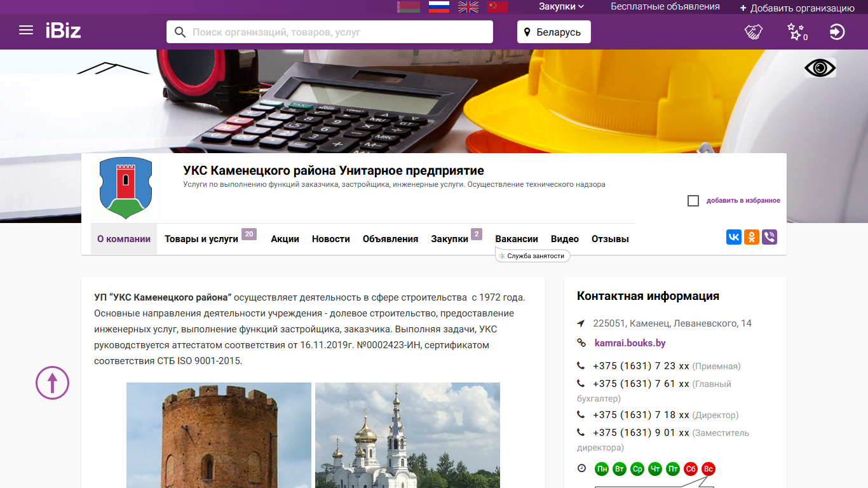Toggle accessibility eye icon
The width and height of the screenshot is (868, 488).
(820, 67)
